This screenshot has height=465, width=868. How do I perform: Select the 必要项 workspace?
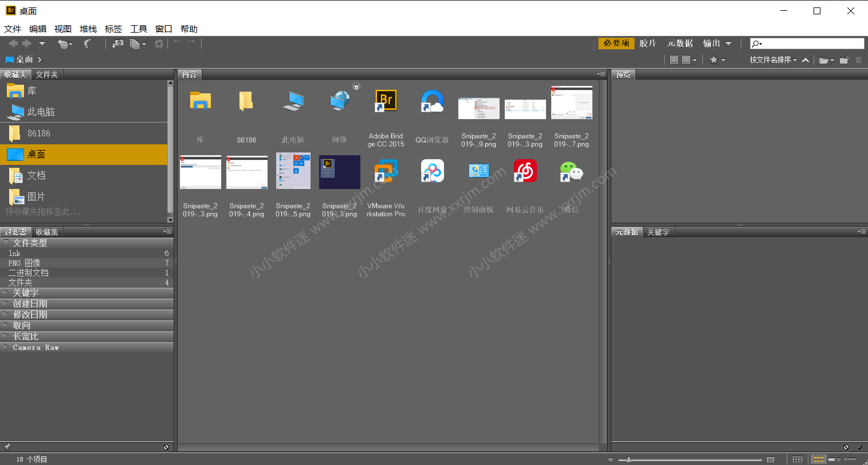tap(616, 44)
